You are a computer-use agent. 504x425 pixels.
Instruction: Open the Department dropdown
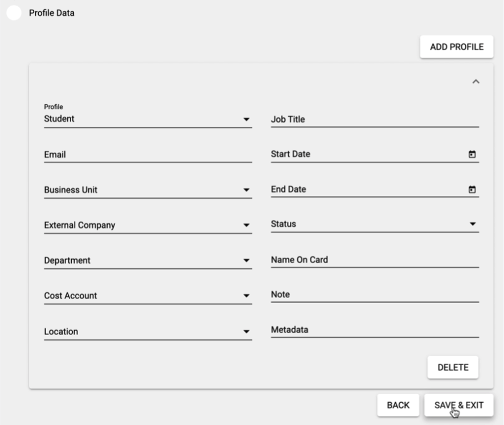(247, 260)
